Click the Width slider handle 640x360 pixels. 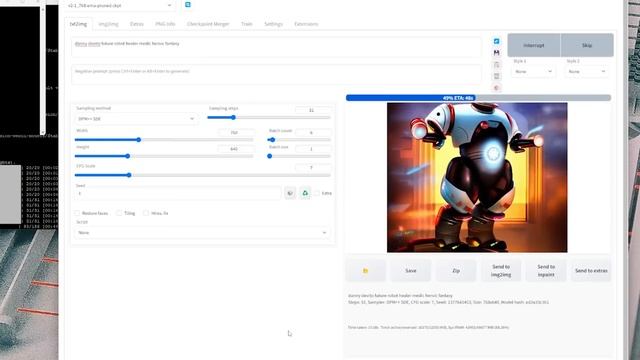[x=139, y=140]
